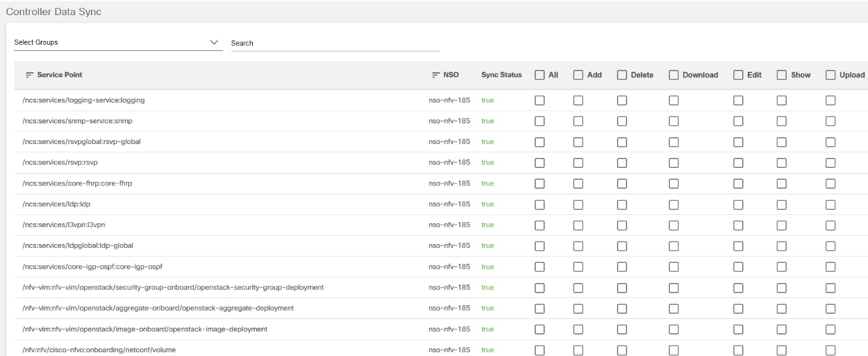This screenshot has width=868, height=356.
Task: Click the Service Point sort icon
Action: click(29, 75)
